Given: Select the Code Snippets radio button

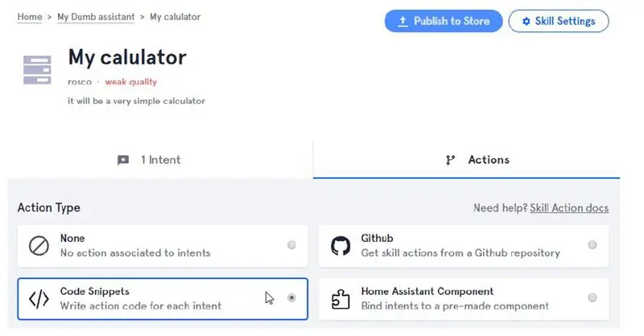Looking at the screenshot, I should [x=291, y=298].
